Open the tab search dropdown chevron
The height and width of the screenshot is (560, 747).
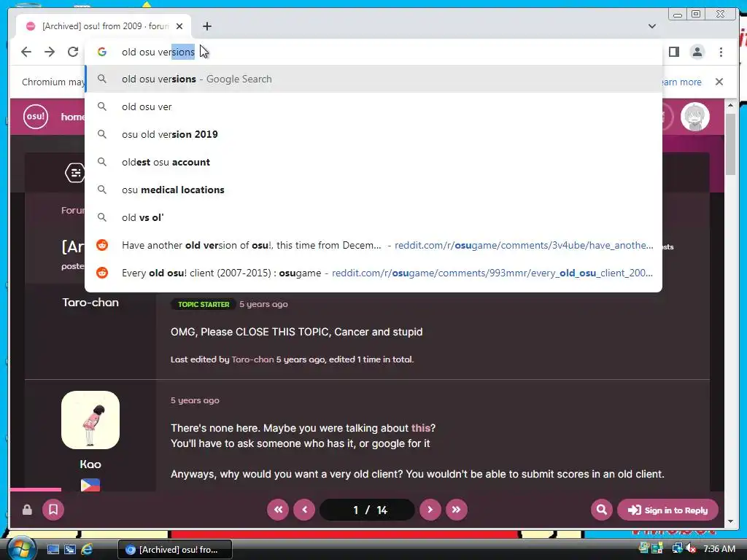coord(652,26)
